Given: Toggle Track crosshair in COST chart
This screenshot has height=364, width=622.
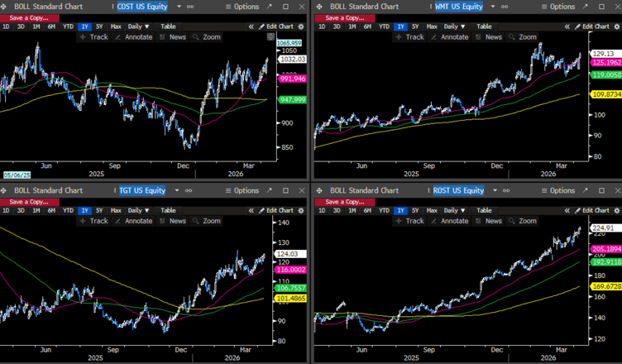Looking at the screenshot, I should coord(94,37).
